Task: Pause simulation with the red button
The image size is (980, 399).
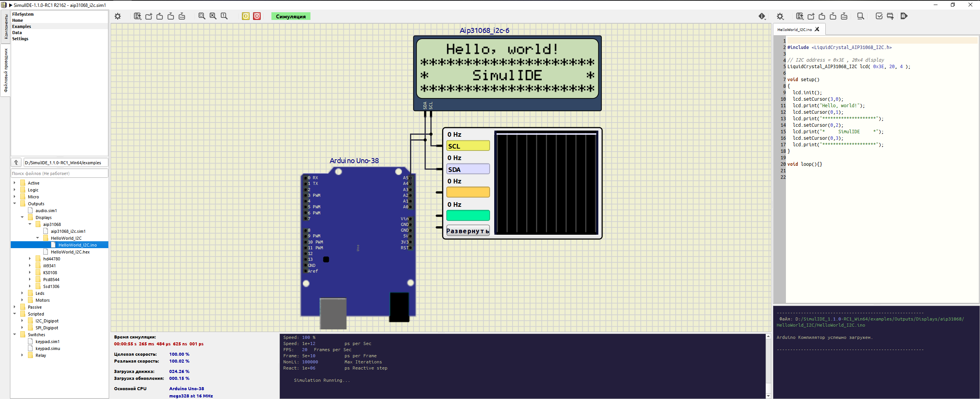Action: [x=257, y=16]
